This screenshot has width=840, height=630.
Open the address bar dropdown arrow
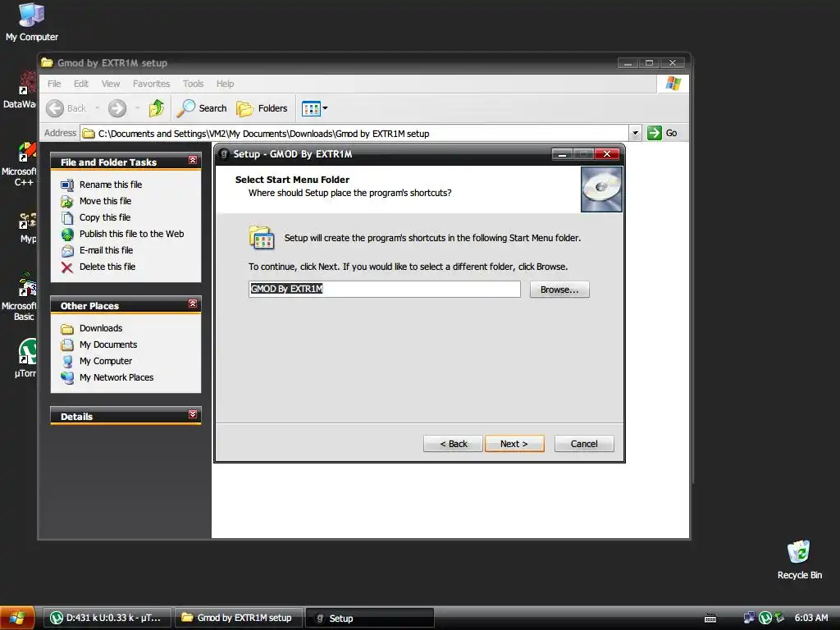635,133
